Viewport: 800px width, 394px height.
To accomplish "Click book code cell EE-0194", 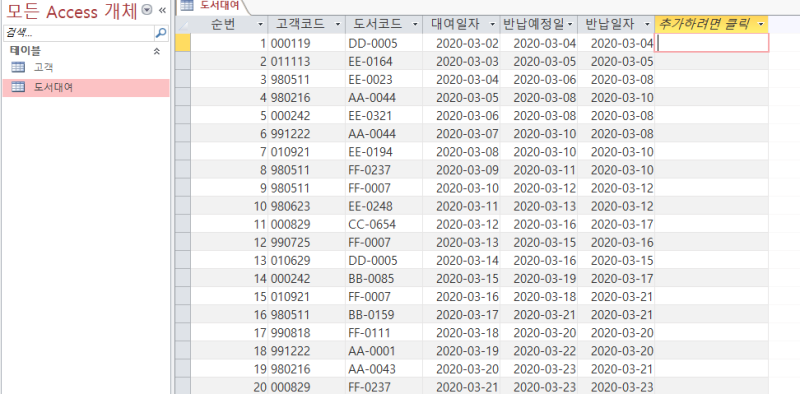I will pyautogui.click(x=384, y=152).
